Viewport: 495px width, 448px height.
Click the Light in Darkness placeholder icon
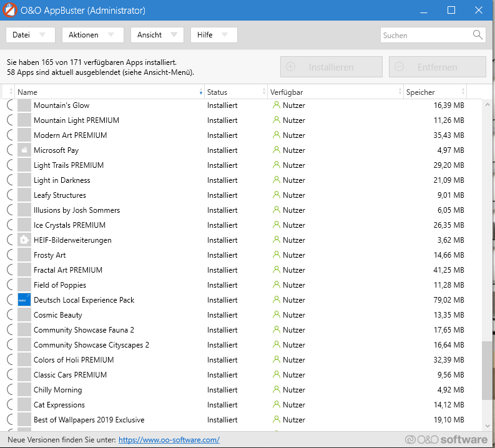pyautogui.click(x=24, y=180)
